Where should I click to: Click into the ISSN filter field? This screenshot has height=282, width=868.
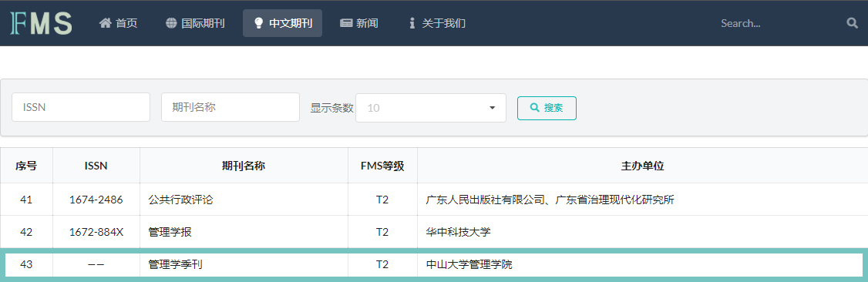(81, 107)
